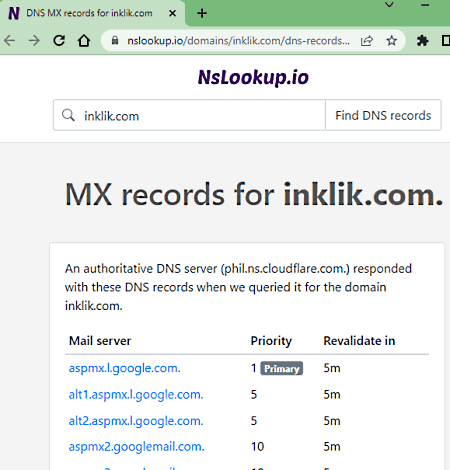Click priority value 10 for aspmx2.googlemail.com
450x470 pixels.
pos(258,447)
